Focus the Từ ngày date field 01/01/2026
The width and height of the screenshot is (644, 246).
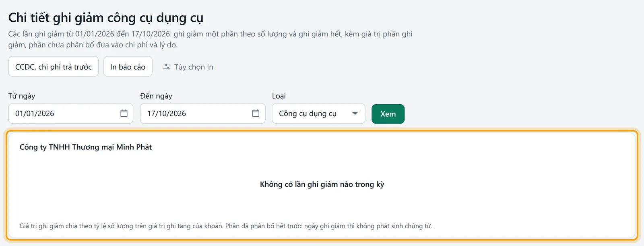coord(71,114)
